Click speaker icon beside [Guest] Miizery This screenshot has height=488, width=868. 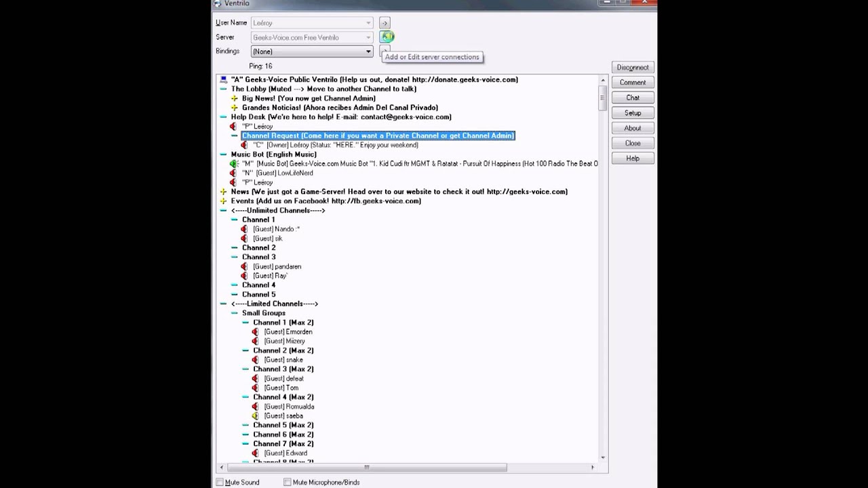tap(256, 342)
